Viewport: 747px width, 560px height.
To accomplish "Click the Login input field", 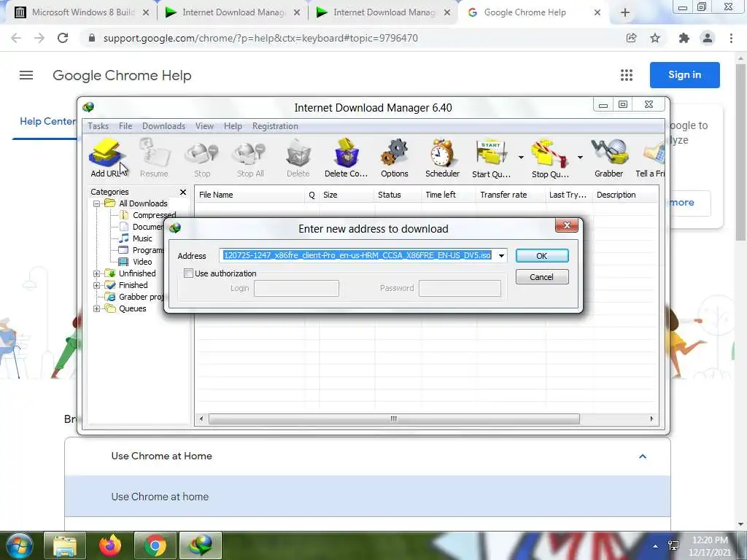I will click(x=296, y=288).
